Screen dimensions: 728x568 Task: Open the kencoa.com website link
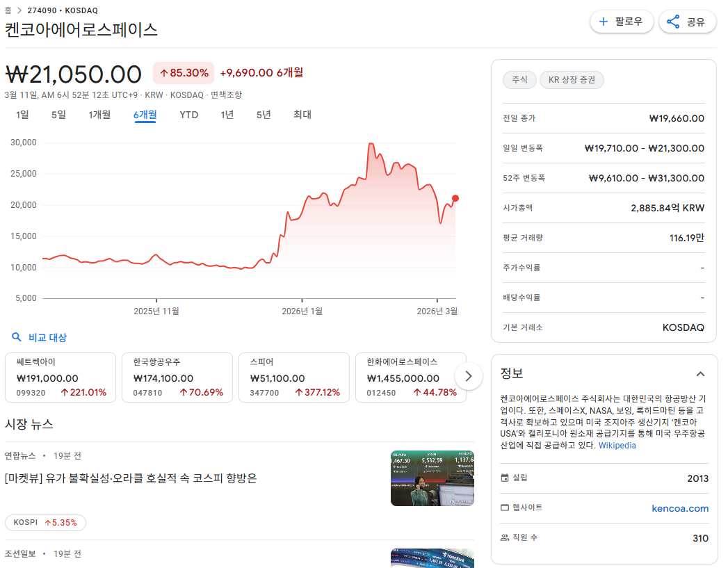coord(680,508)
